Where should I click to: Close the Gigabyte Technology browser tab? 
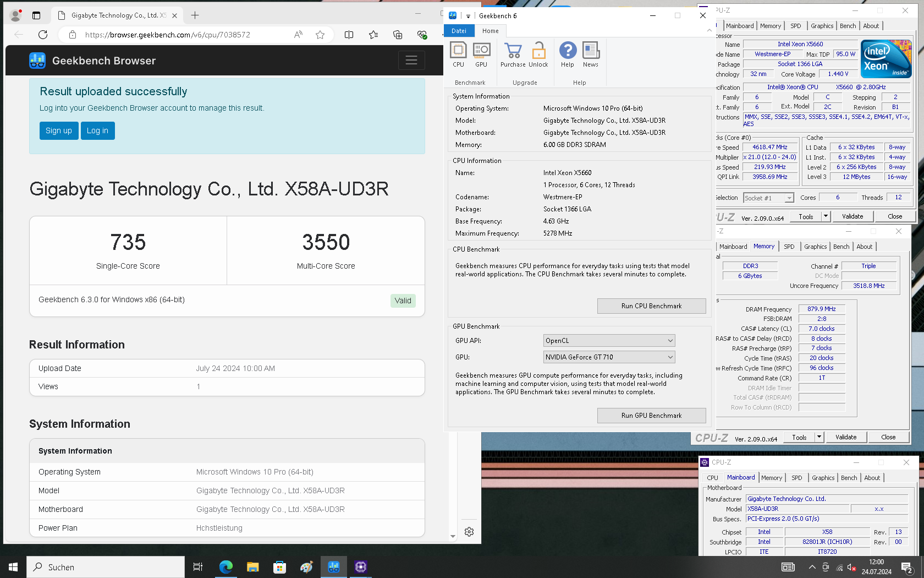(174, 15)
